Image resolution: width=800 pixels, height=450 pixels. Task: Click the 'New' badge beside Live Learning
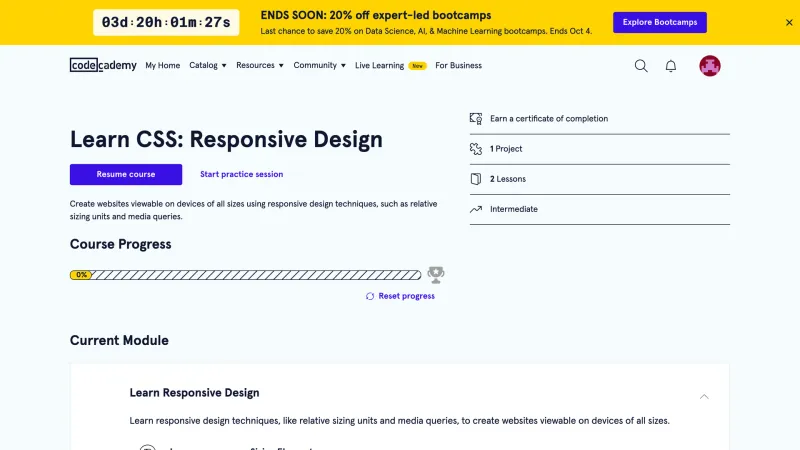(417, 66)
